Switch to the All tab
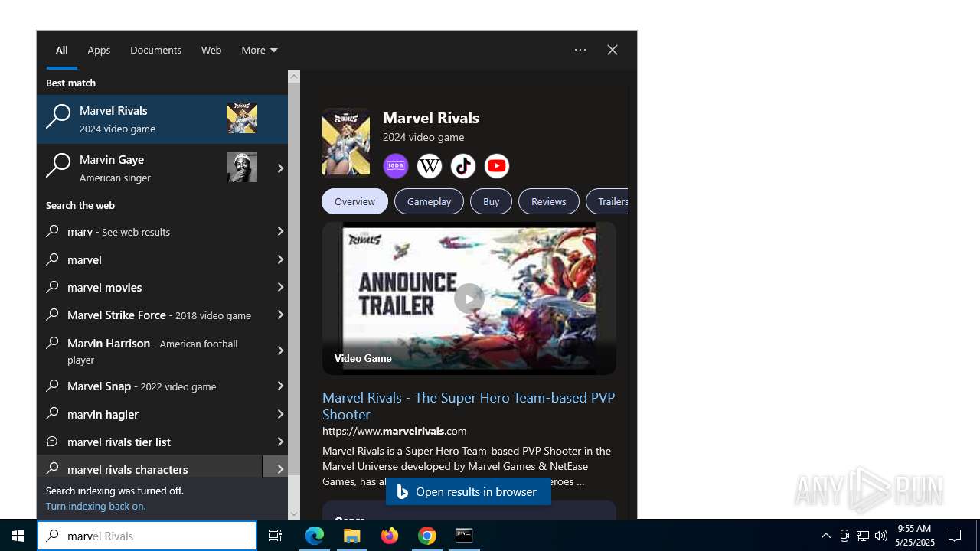The height and width of the screenshot is (551, 980). click(62, 50)
